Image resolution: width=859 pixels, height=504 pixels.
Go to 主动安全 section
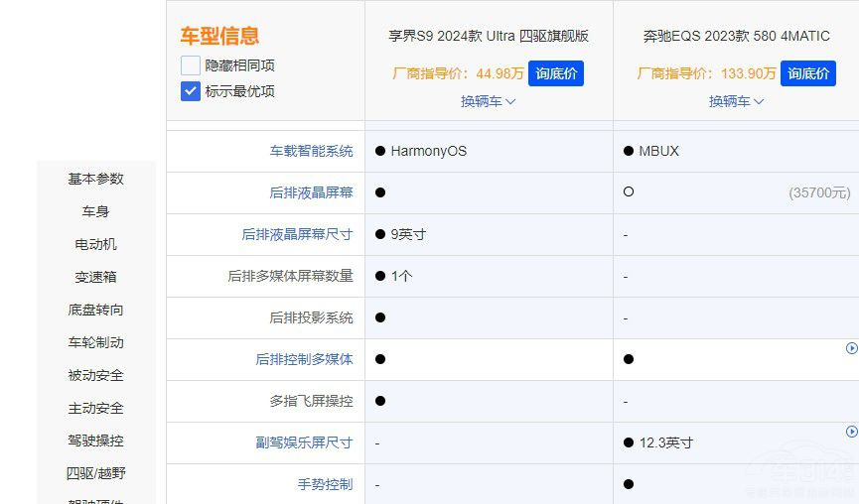95,408
